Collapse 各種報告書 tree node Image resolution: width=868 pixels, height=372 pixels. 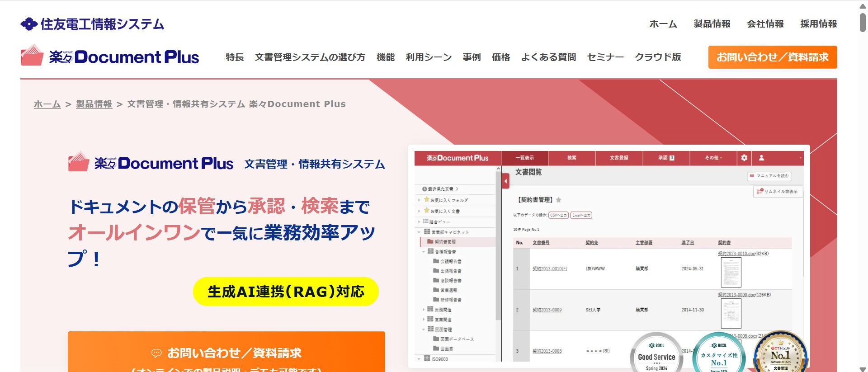pyautogui.click(x=424, y=251)
